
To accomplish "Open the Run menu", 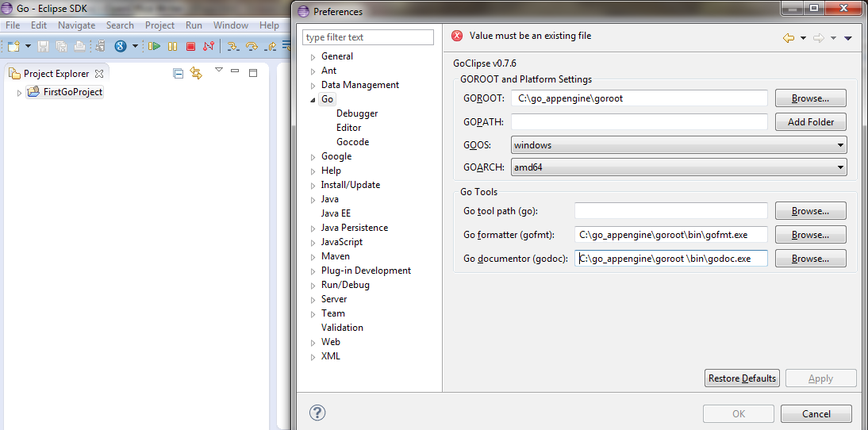I will click(194, 25).
